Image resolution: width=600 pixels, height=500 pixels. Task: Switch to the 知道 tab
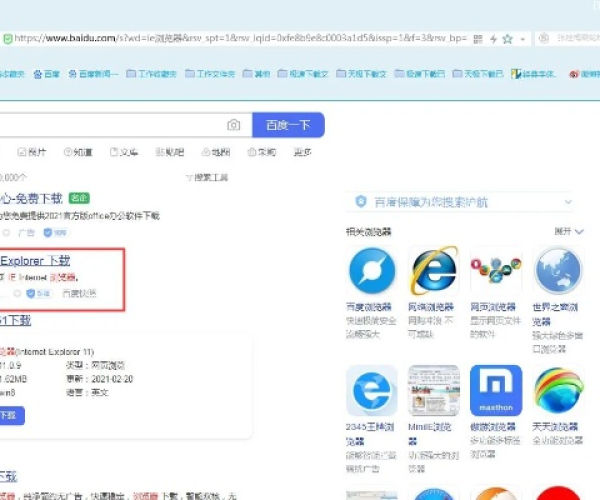pyautogui.click(x=78, y=152)
